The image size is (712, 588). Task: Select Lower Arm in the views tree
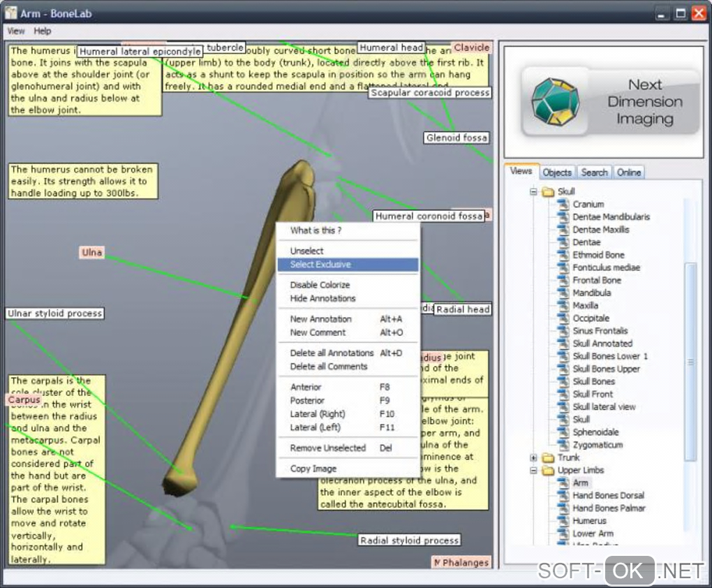(x=593, y=534)
